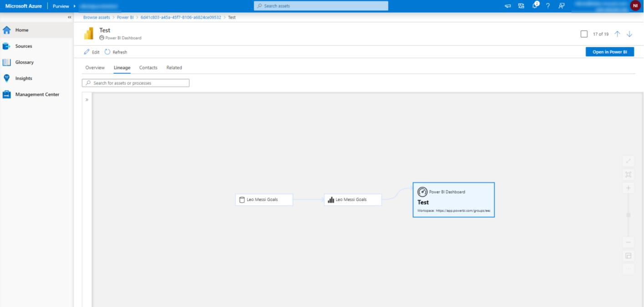Toggle the lineage minimap layout icon
Screen dimensions: 644x307
point(628,256)
